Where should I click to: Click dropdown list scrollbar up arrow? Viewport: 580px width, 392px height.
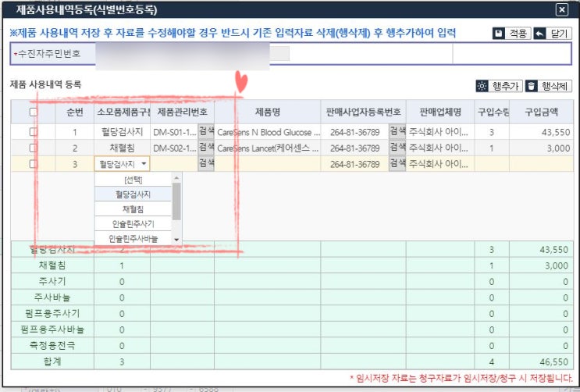coord(176,178)
